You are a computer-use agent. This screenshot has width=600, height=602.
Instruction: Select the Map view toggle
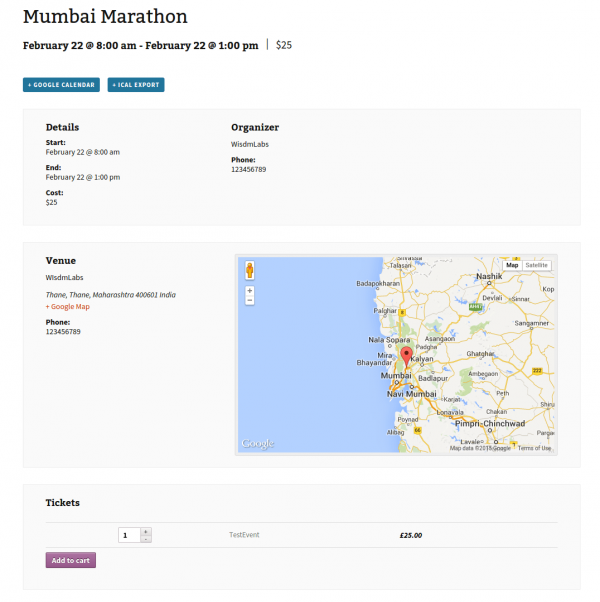click(x=512, y=265)
